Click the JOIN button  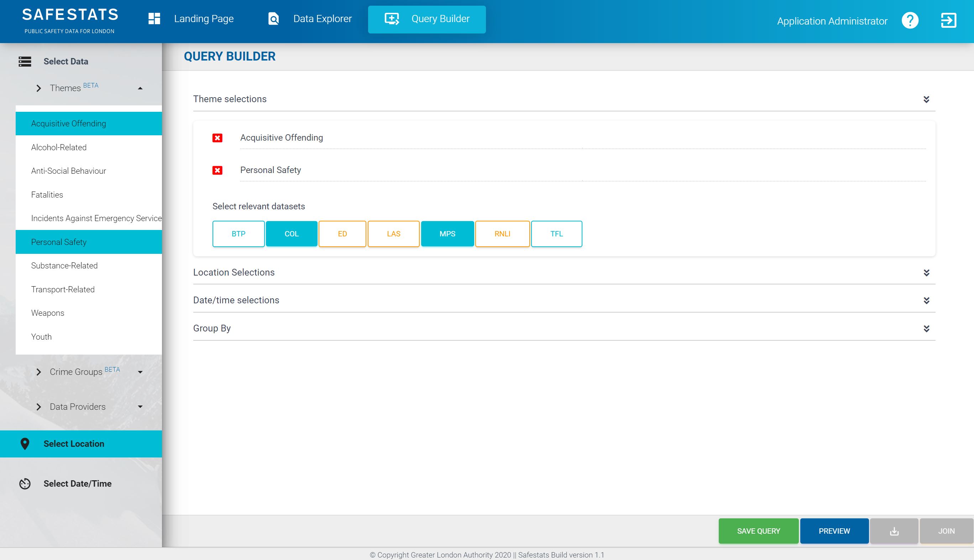coord(946,531)
